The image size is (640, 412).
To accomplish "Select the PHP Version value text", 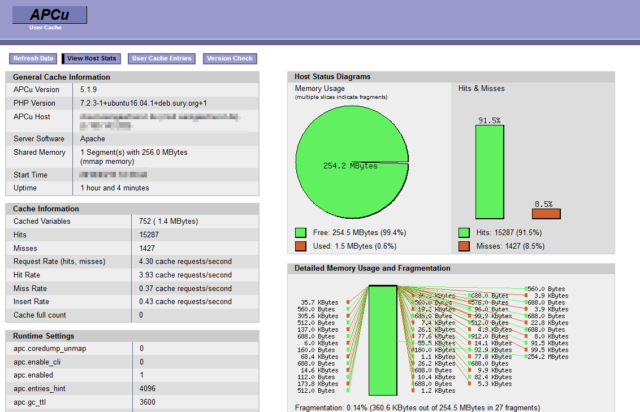I will tap(143, 103).
